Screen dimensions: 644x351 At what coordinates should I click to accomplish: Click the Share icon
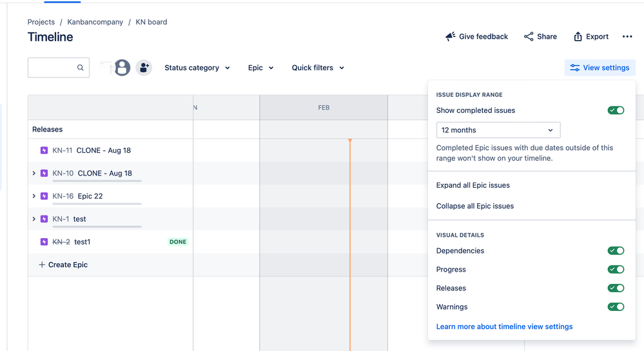pos(529,37)
